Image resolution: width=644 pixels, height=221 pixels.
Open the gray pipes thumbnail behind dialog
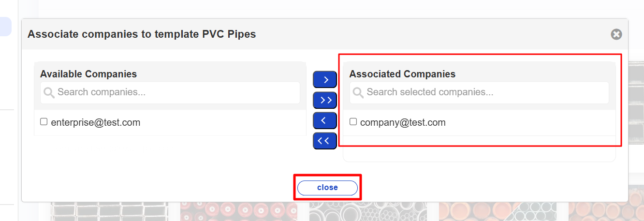tap(368, 212)
